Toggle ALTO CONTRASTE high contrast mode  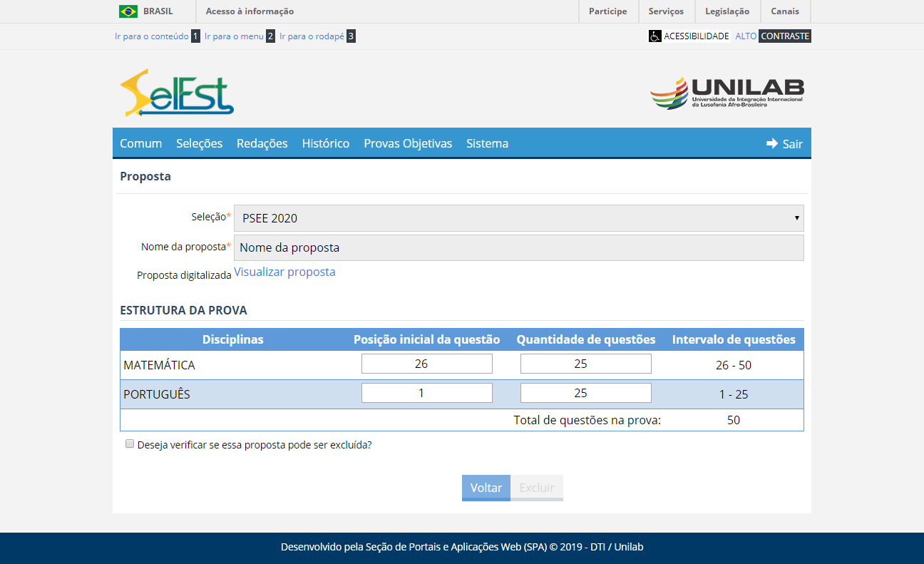click(x=773, y=36)
